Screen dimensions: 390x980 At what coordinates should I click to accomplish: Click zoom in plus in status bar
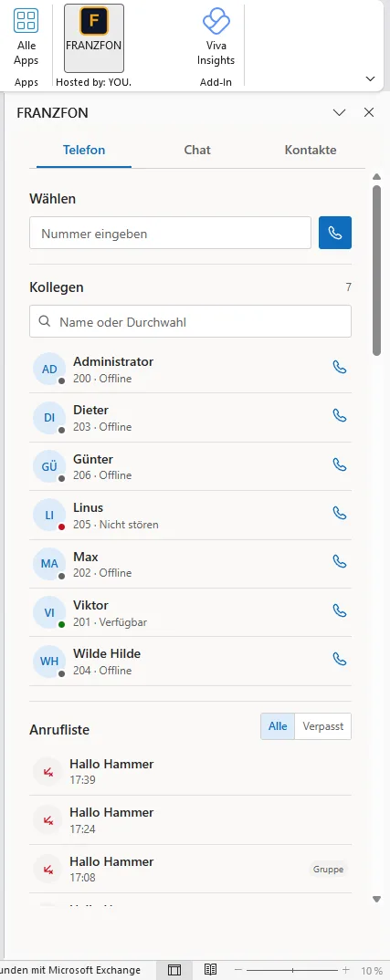coord(345,970)
